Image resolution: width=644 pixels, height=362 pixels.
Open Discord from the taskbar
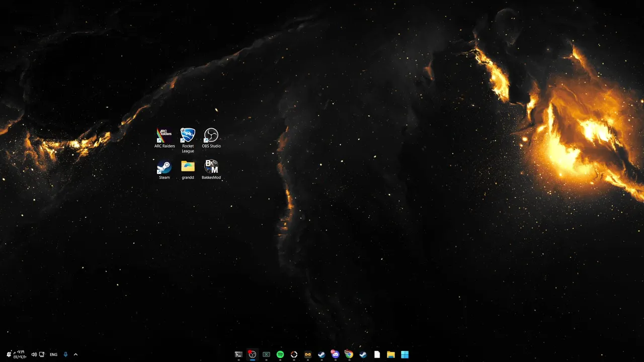(336, 354)
